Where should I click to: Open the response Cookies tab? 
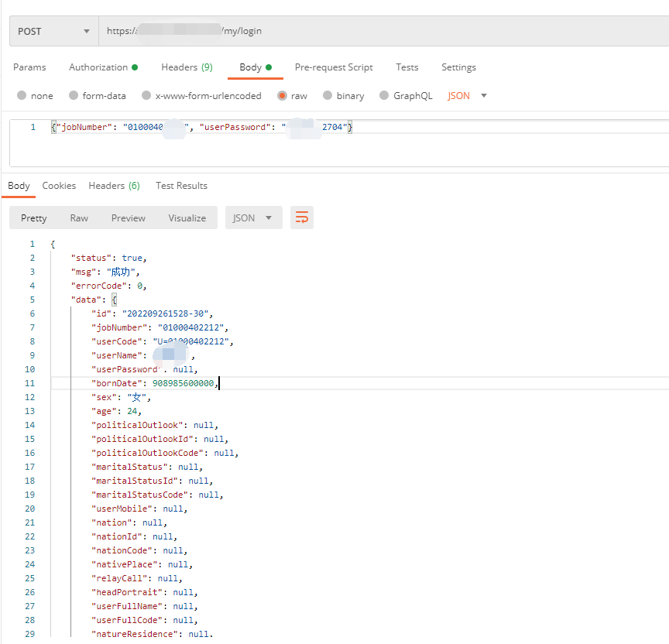click(x=59, y=186)
